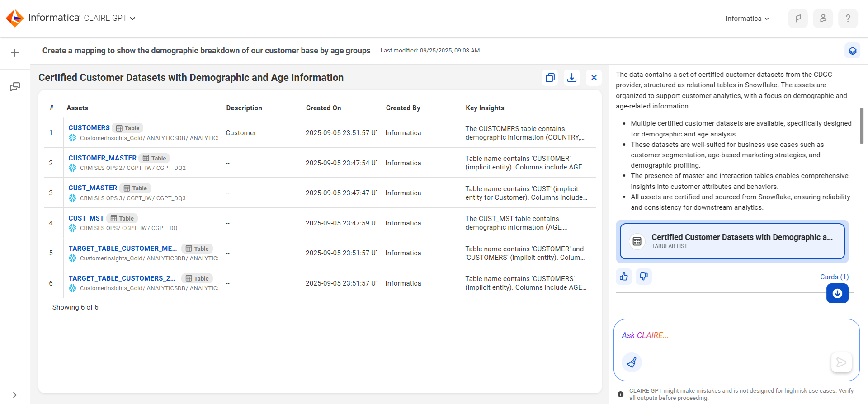Click the 'Last modified: 09/25/2025, 09:03 AM' text
Screen dimensions: 868x404
click(430, 51)
